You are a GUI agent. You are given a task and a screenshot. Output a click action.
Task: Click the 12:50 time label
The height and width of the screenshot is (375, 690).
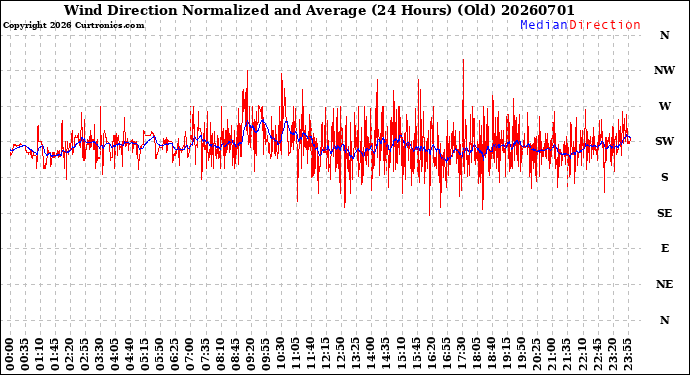pyautogui.click(x=341, y=354)
